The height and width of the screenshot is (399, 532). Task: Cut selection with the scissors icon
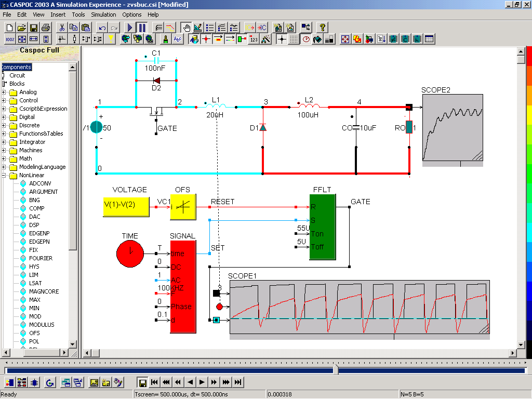click(x=62, y=28)
